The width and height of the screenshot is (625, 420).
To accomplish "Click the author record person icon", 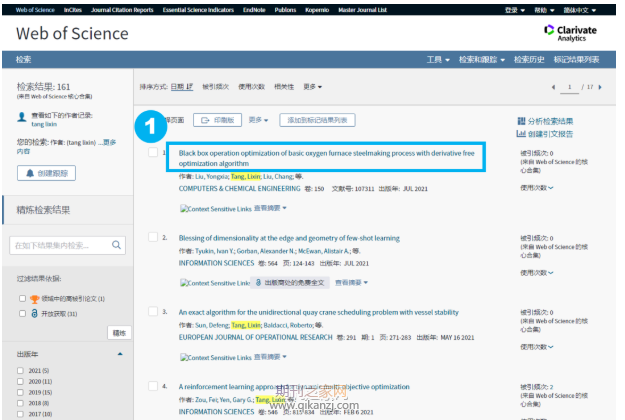I will (x=22, y=117).
